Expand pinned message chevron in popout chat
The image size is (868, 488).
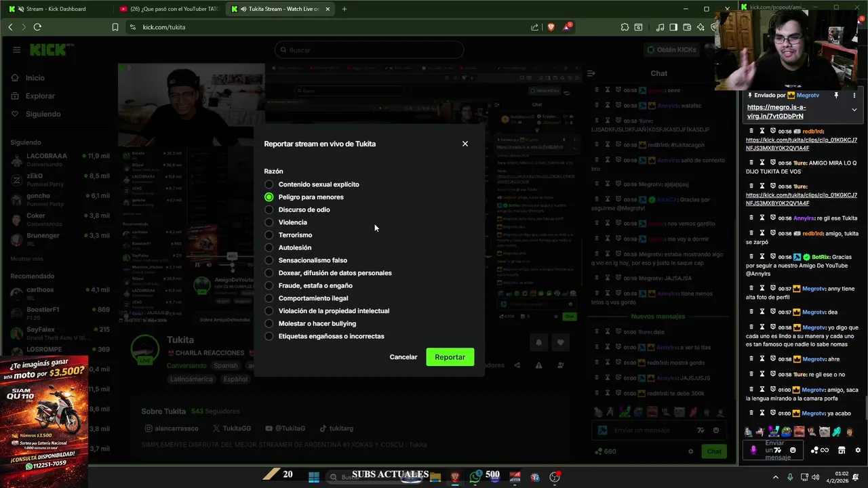click(x=854, y=109)
